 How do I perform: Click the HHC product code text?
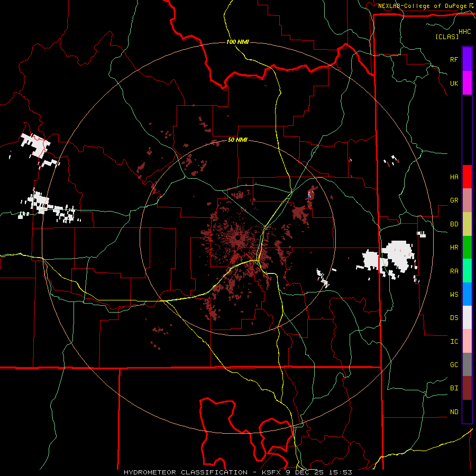pos(464,32)
